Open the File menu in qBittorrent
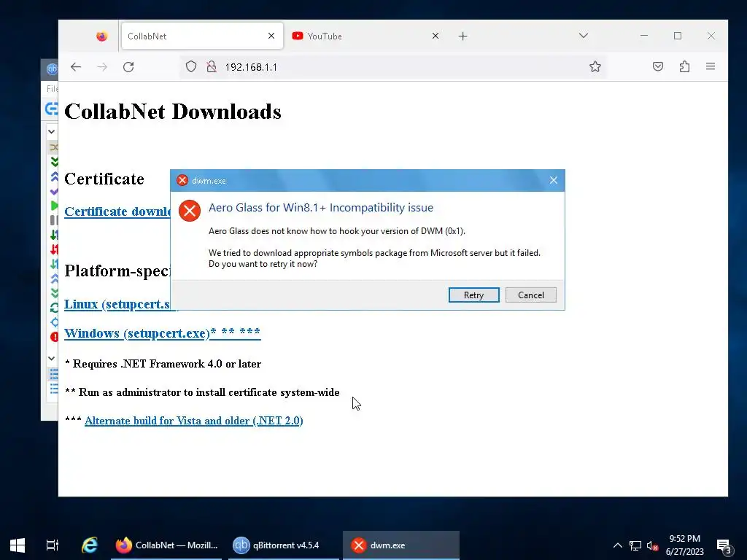The width and height of the screenshot is (747, 560). 52,89
